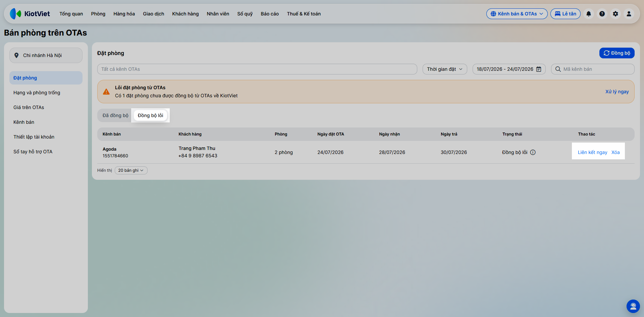Image resolution: width=644 pixels, height=317 pixels.
Task: Click the info icon next to Đồng bộ lỗi status
Action: 533,152
